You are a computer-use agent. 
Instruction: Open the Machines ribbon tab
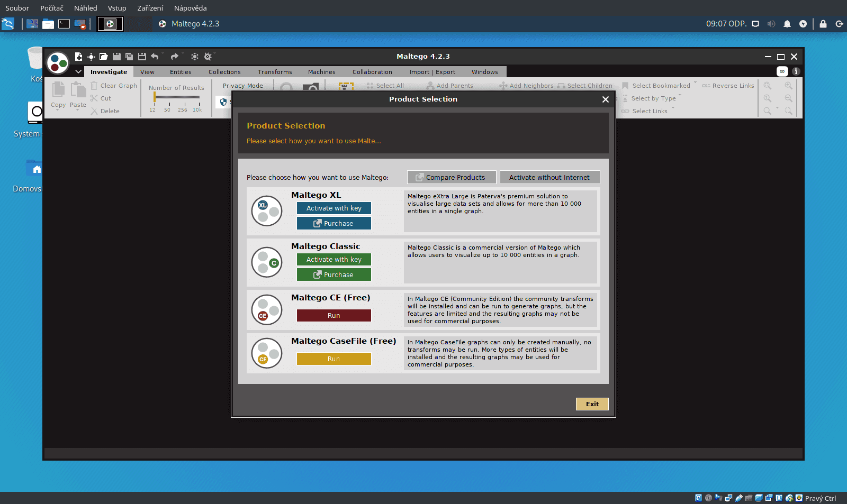[x=322, y=72]
